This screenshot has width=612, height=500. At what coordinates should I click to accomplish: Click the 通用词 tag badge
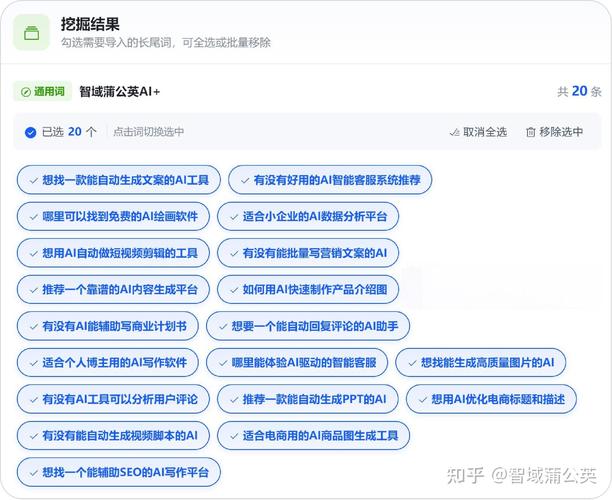click(43, 92)
